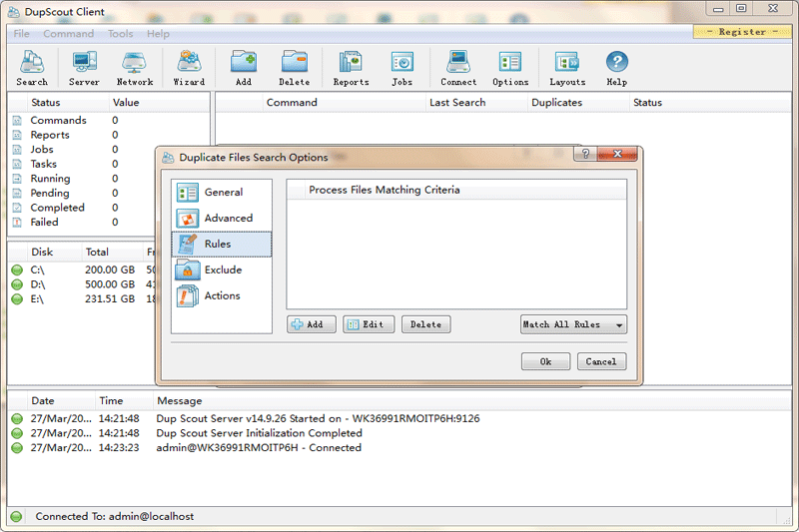Launch the Wizard tool
799x532 pixels.
pyautogui.click(x=189, y=69)
